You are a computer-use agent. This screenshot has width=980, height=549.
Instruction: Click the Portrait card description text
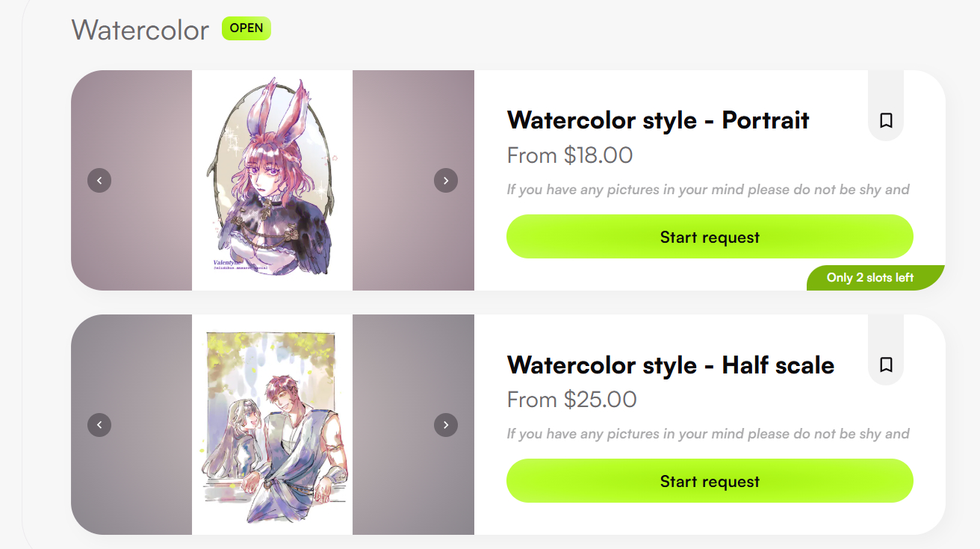(708, 190)
